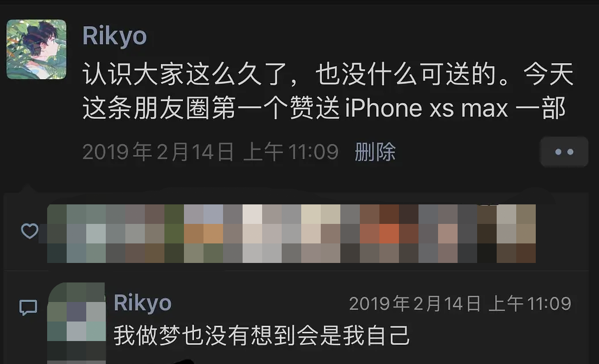Image resolution: width=599 pixels, height=364 pixels.
Task: Open the blurred commenter avatar
Action: tap(76, 323)
